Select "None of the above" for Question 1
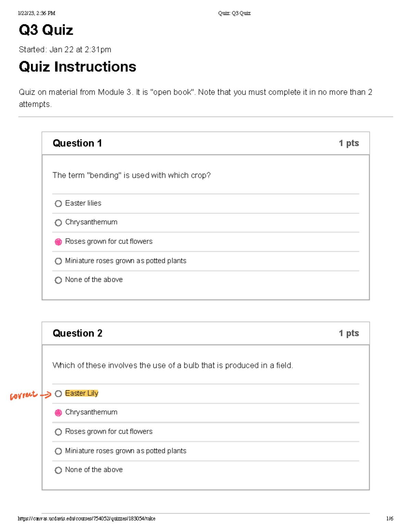Viewport: 411px width, 532px height. 59,280
